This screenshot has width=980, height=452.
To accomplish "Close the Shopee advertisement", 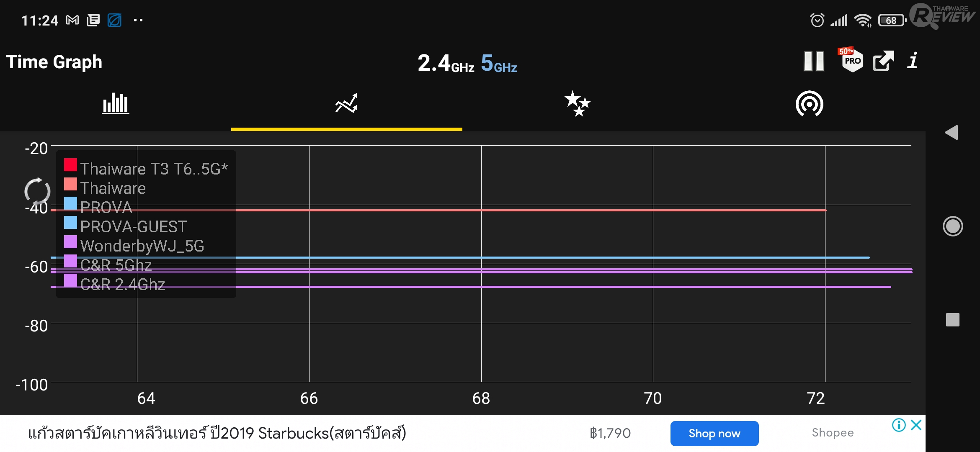I will pyautogui.click(x=916, y=425).
